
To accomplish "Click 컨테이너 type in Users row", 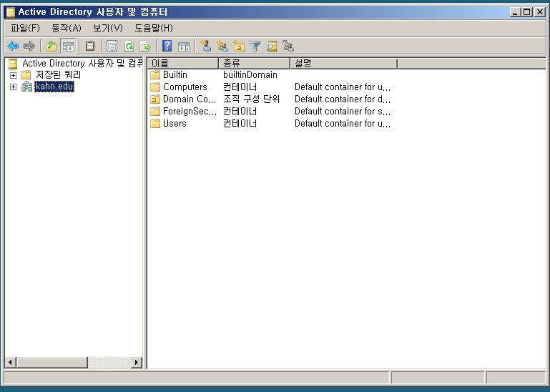I will 240,124.
